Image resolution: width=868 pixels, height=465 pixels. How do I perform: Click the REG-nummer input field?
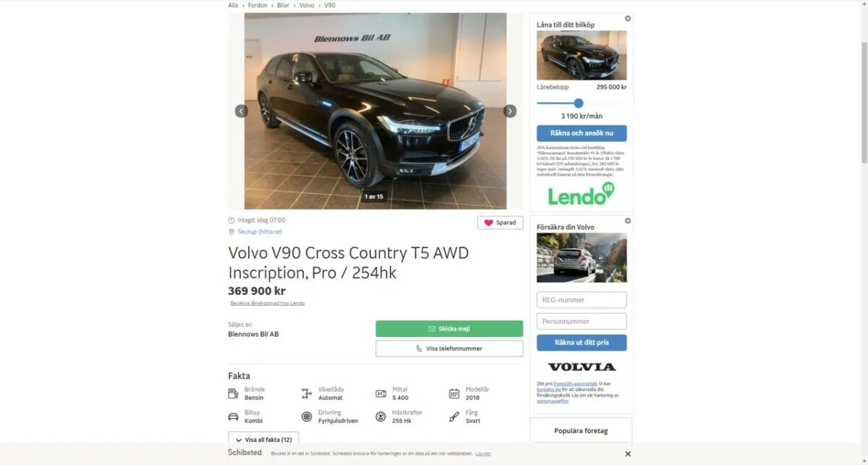coord(582,299)
